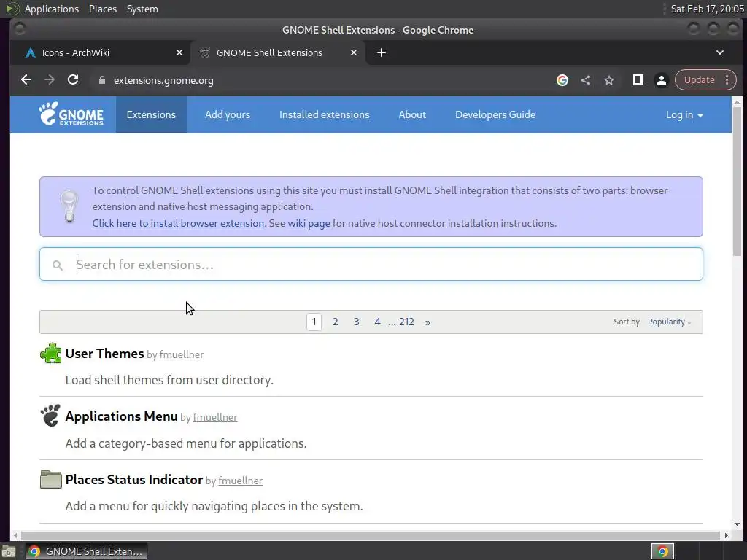Click the browser forward arrow
Screen dimensions: 747x560
(x=50, y=80)
